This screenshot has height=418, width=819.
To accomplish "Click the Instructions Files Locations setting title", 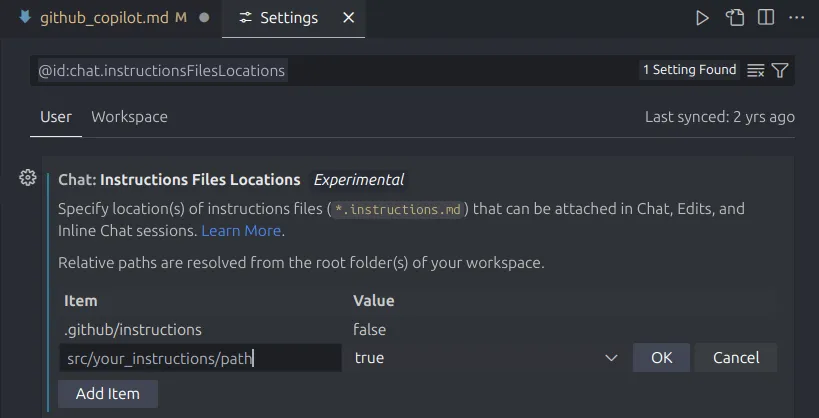I will [x=179, y=180].
